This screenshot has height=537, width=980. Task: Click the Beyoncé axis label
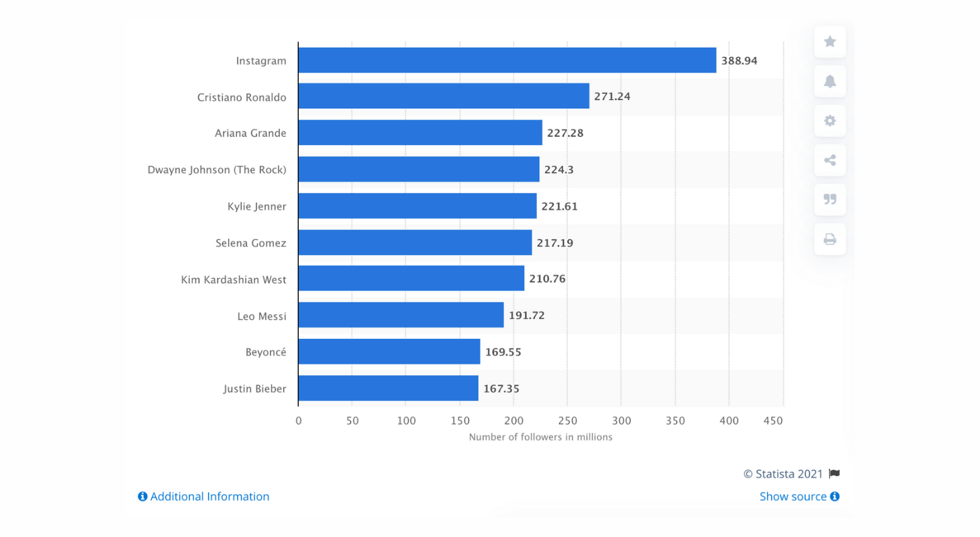point(266,352)
